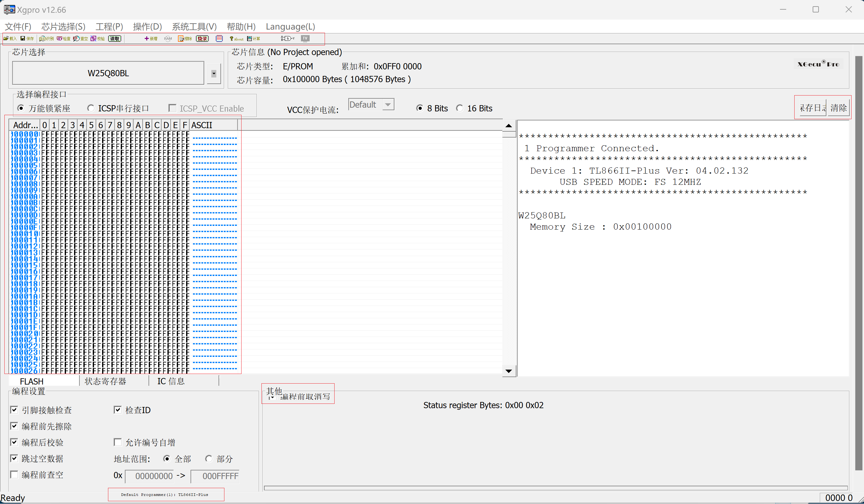
Task: Expand the VCC保护电流 Default dropdown
Action: click(x=388, y=105)
